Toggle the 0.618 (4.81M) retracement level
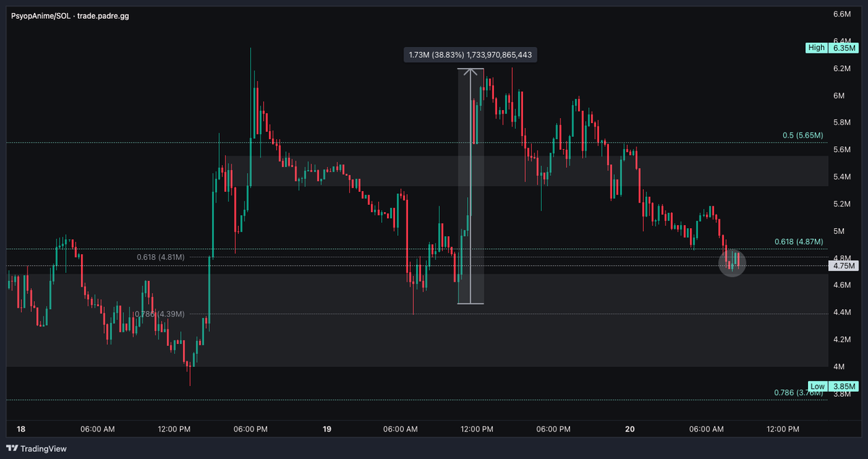Image resolution: width=868 pixels, height=459 pixels. point(160,257)
